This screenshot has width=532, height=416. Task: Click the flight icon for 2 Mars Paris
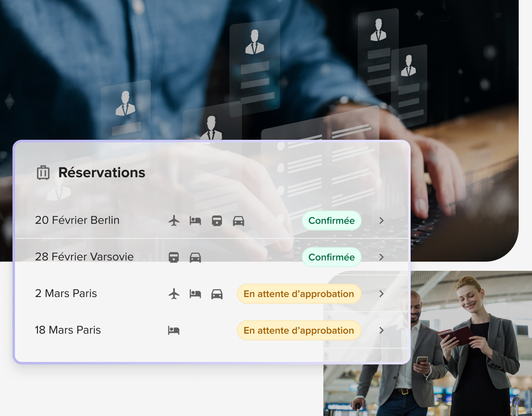click(x=174, y=294)
